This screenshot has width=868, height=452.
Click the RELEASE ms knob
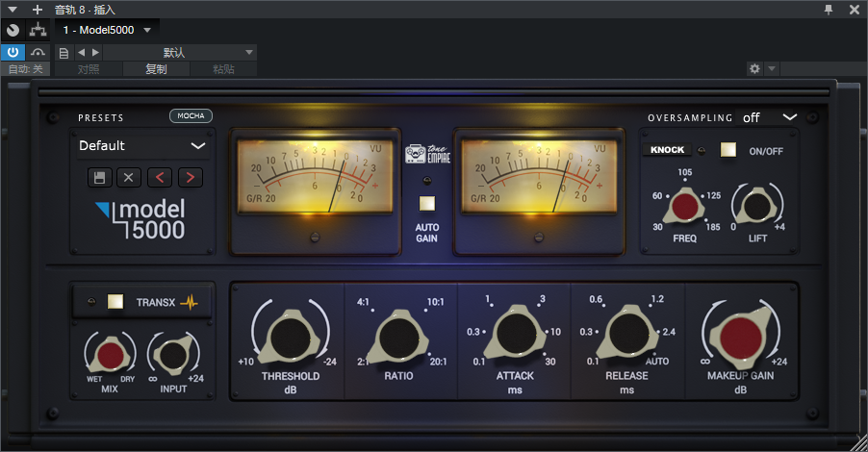click(627, 334)
